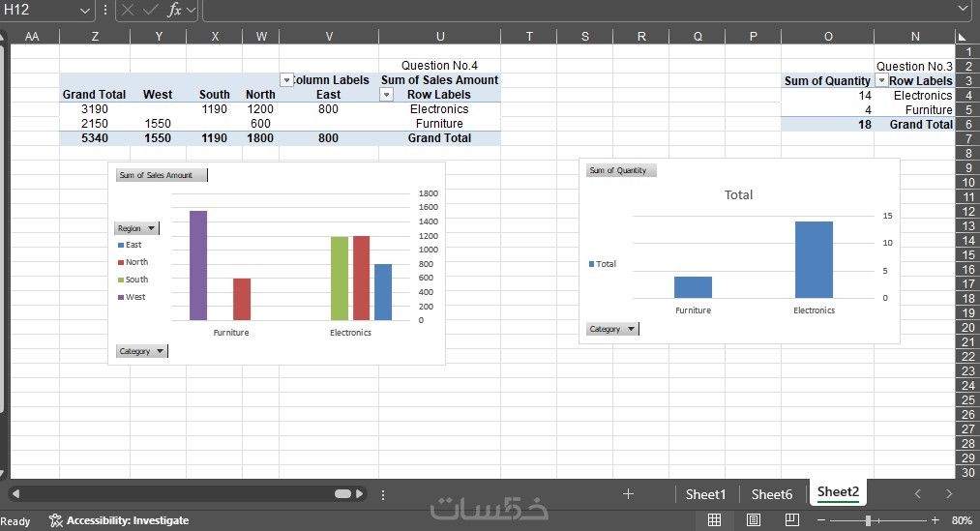Click the Select All corner triangle

click(962, 37)
